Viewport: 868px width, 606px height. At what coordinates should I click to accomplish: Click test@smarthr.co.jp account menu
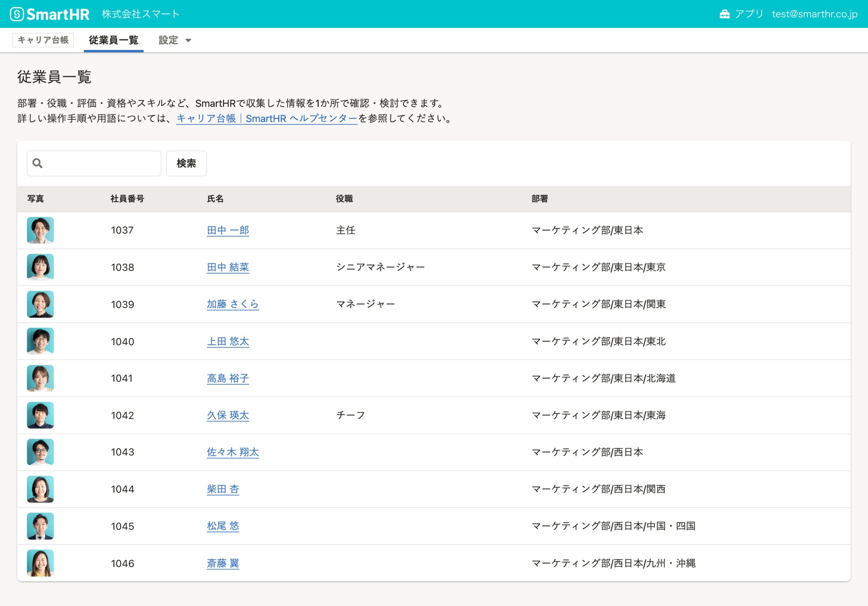pos(814,14)
